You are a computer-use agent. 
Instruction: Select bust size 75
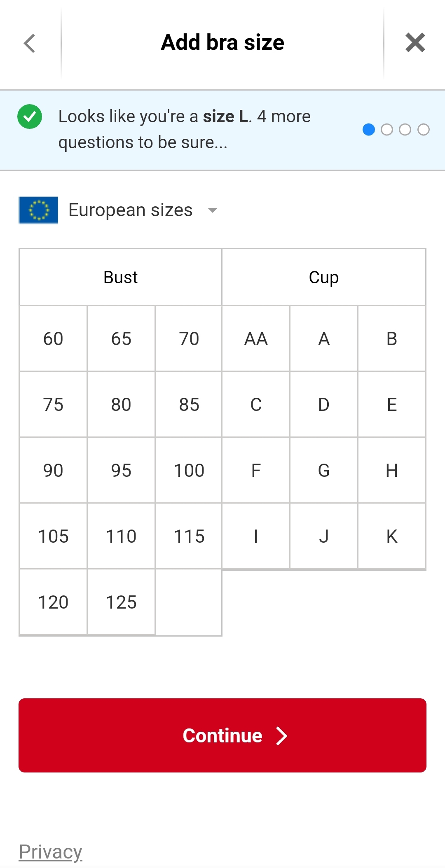53,404
